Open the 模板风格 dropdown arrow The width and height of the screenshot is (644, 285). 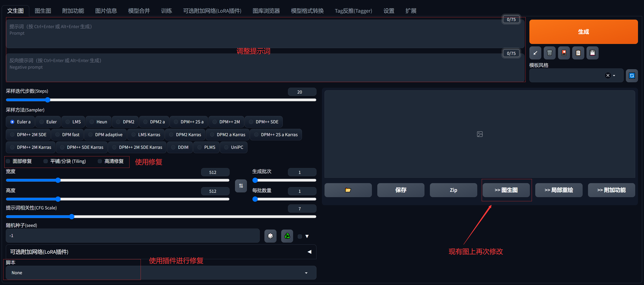[614, 76]
